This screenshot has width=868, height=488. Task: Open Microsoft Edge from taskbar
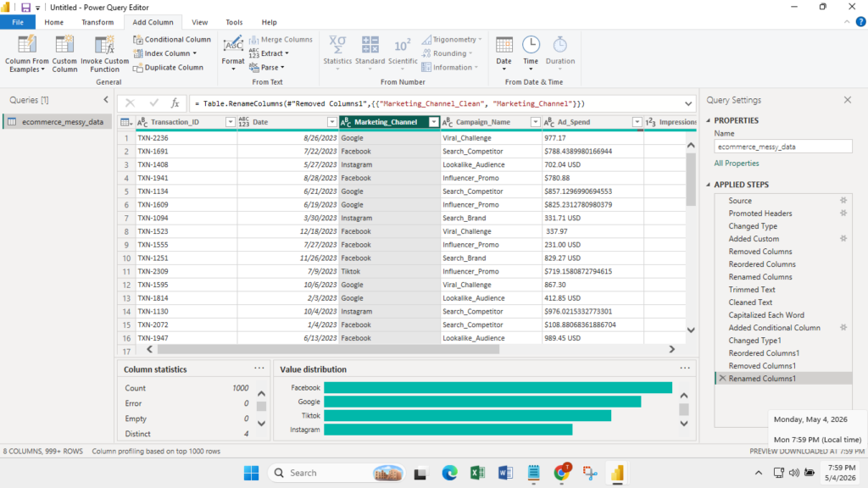[449, 473]
